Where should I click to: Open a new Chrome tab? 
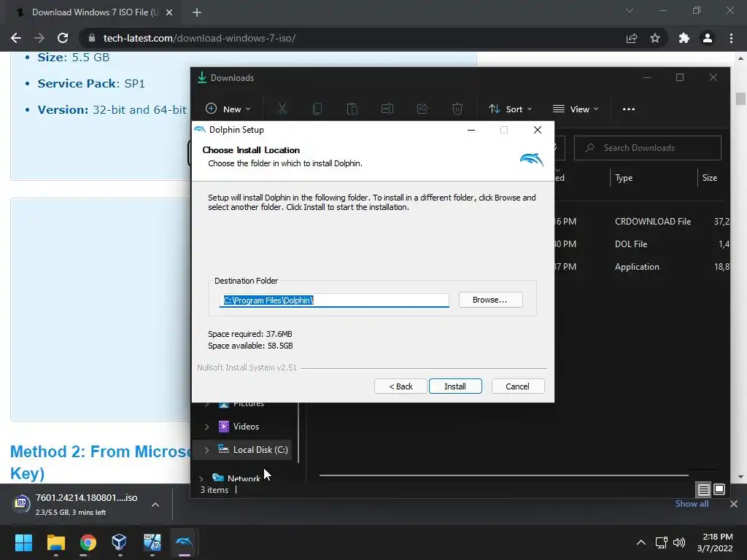197,12
